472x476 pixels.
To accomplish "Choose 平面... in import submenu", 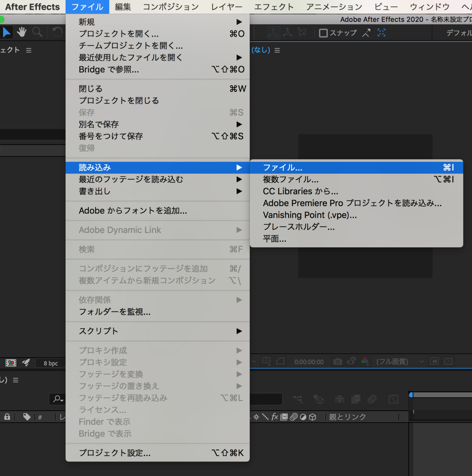I will pyautogui.click(x=357, y=239).
